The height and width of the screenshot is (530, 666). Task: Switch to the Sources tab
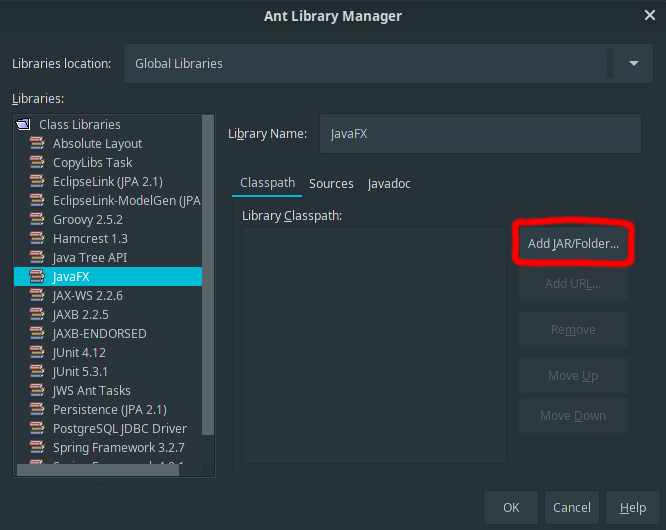[x=331, y=184]
